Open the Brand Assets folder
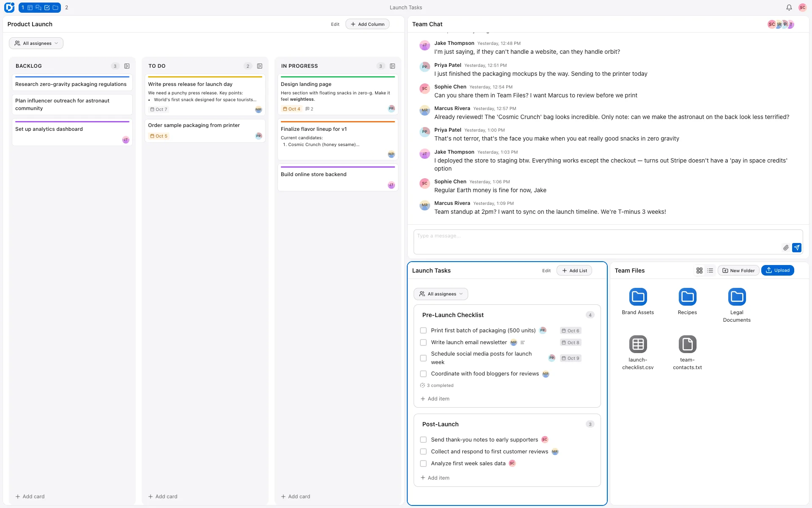The width and height of the screenshot is (812, 508). click(638, 302)
